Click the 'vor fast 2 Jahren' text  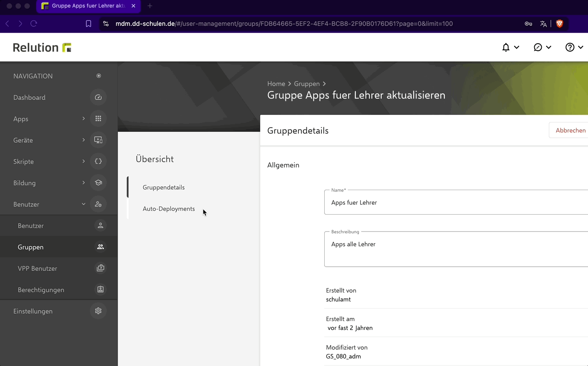click(350, 328)
